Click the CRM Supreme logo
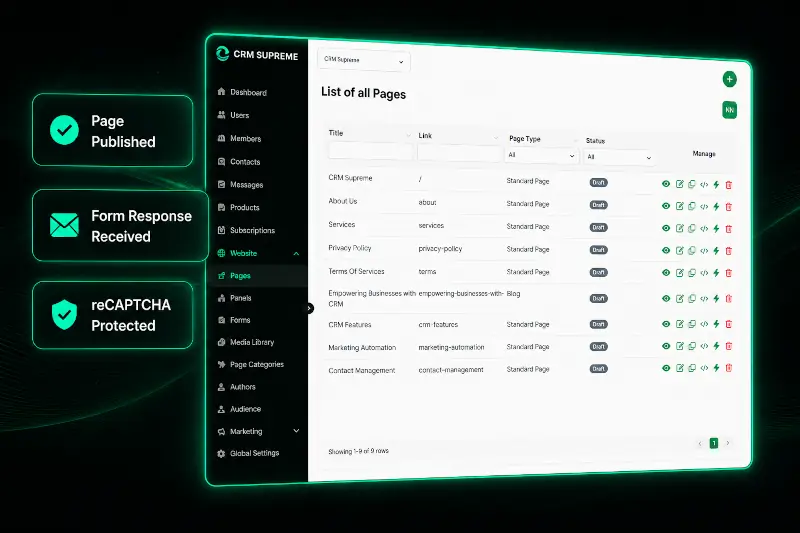 point(257,55)
